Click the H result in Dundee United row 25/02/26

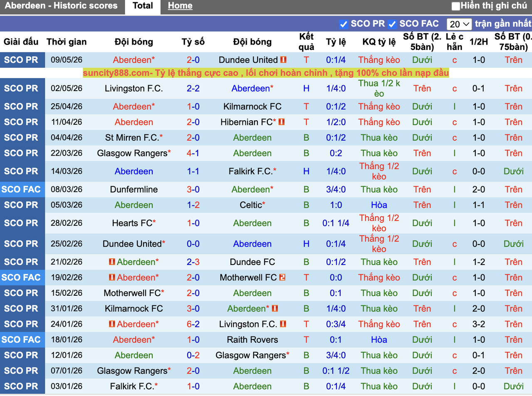pos(307,244)
